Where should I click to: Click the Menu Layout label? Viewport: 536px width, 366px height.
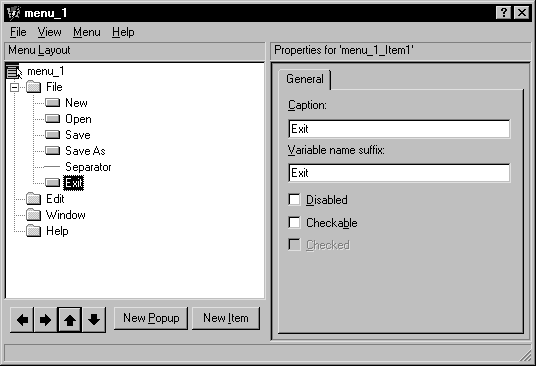pos(39,50)
